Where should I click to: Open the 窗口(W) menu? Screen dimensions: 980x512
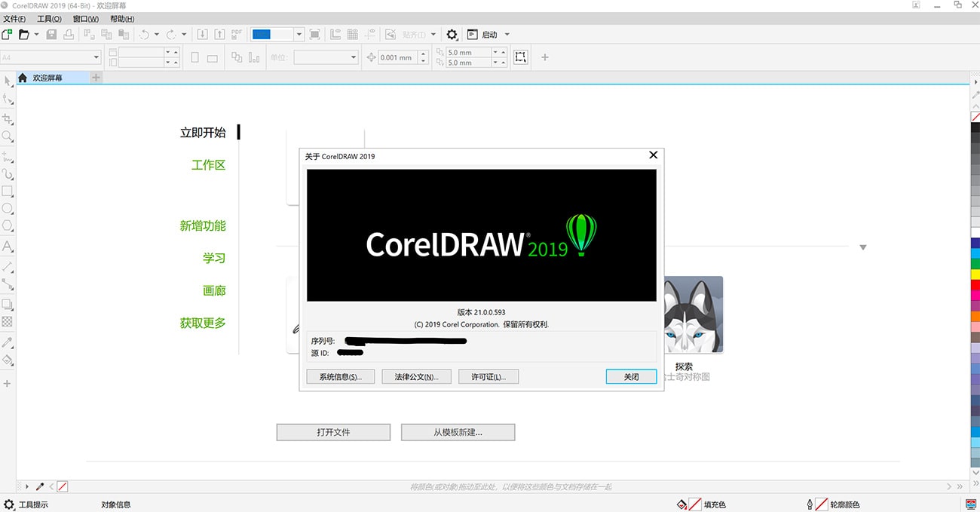click(86, 19)
